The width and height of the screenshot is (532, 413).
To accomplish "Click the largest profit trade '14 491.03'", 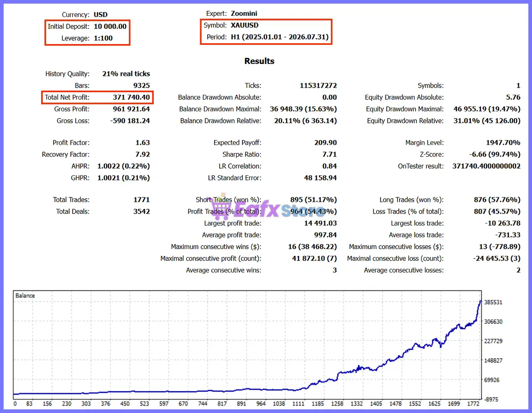I will (320, 223).
